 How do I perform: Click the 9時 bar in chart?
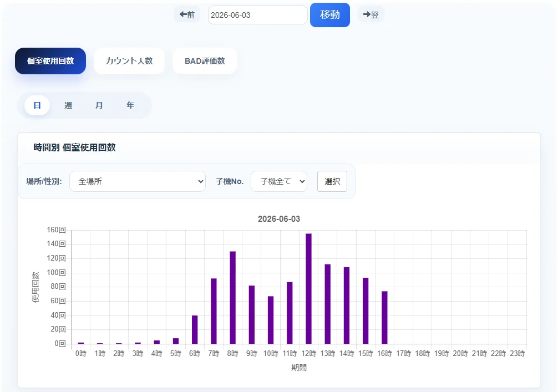tap(252, 315)
